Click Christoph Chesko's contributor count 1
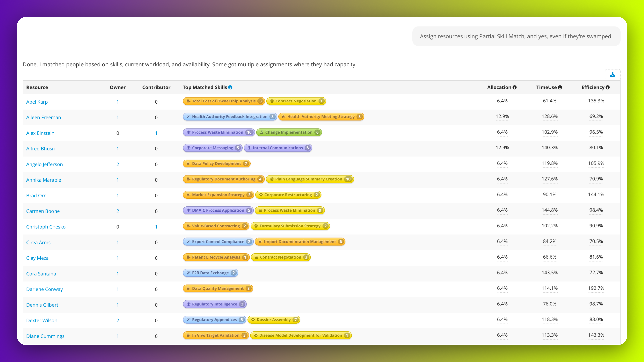Viewport: 644px width, 362px height. [156, 227]
